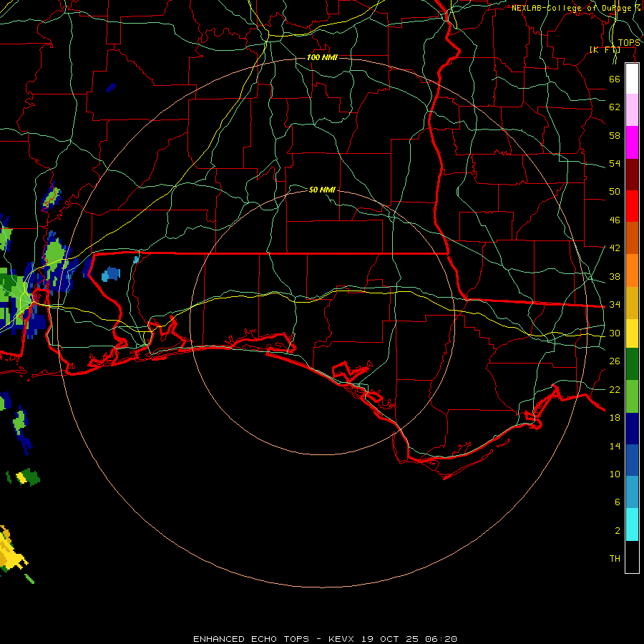Pick the cyan legend swatch
Image resolution: width=644 pixels, height=644 pixels.
(632, 524)
